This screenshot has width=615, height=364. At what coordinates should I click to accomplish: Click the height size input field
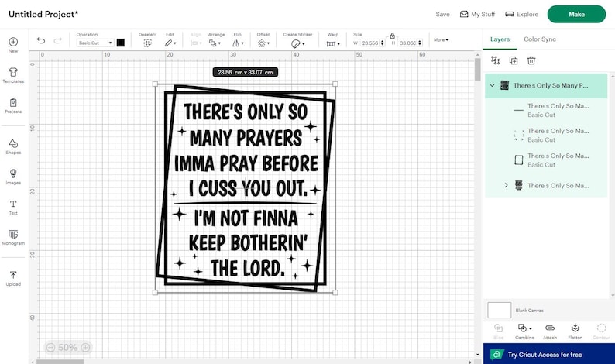coord(407,43)
